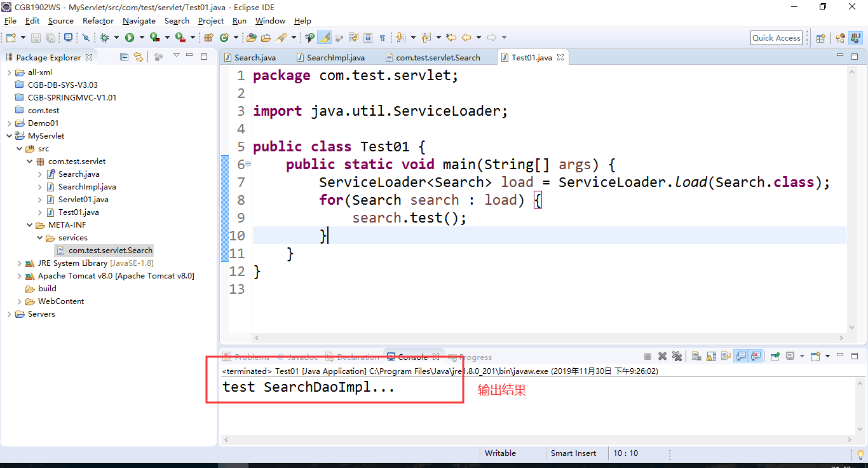Click the Search flashlight toolbar icon
Image resolution: width=868 pixels, height=468 pixels.
click(x=281, y=38)
